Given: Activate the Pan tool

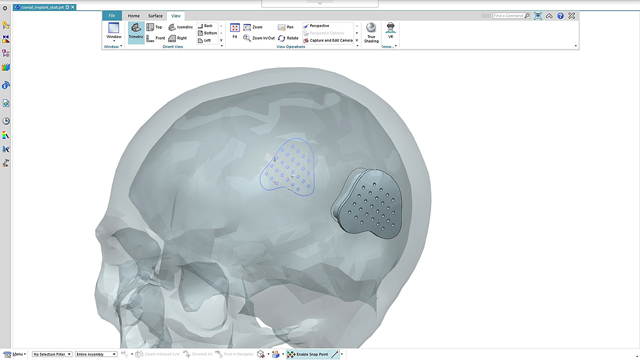Looking at the screenshot, I should [x=286, y=27].
